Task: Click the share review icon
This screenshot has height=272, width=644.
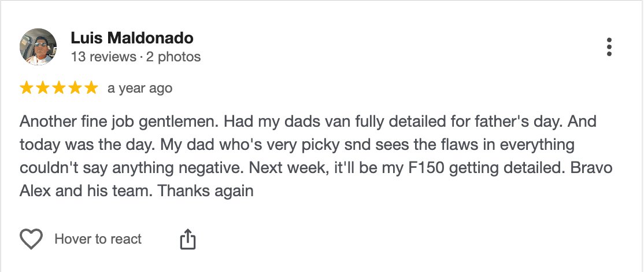Action: click(x=188, y=239)
